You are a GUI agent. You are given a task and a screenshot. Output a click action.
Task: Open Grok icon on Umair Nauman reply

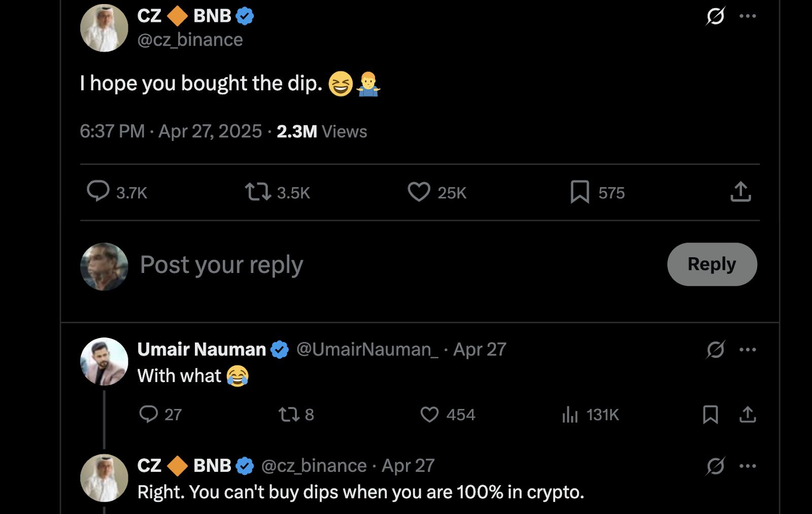point(716,350)
